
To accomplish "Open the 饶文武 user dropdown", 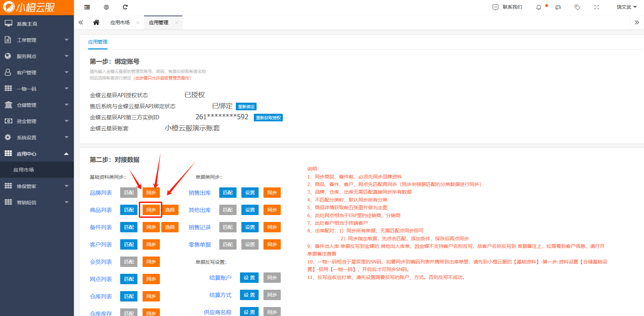I will point(626,7).
